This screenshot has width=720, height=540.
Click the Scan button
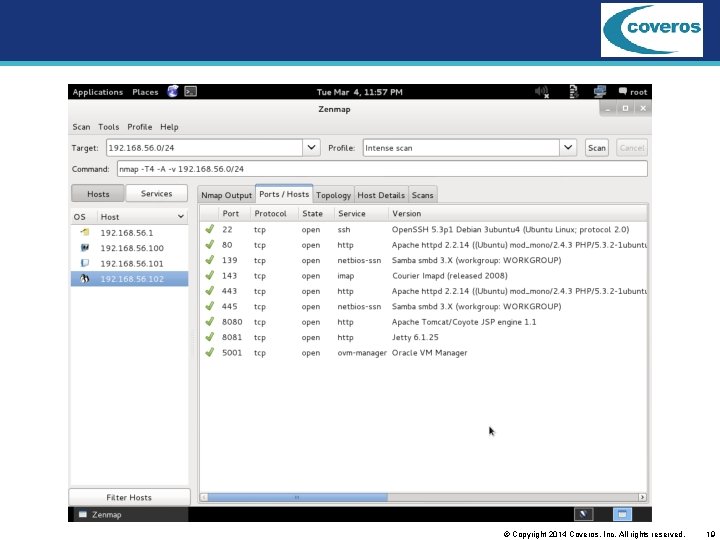[596, 148]
